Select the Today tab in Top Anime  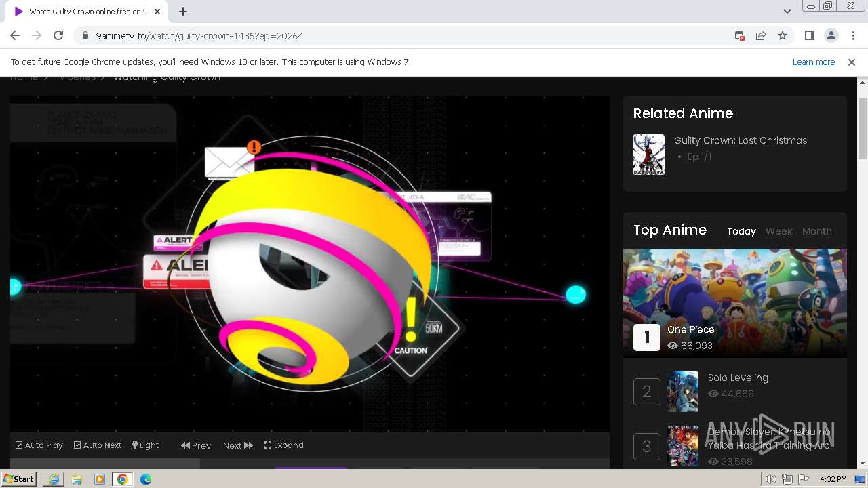point(741,231)
